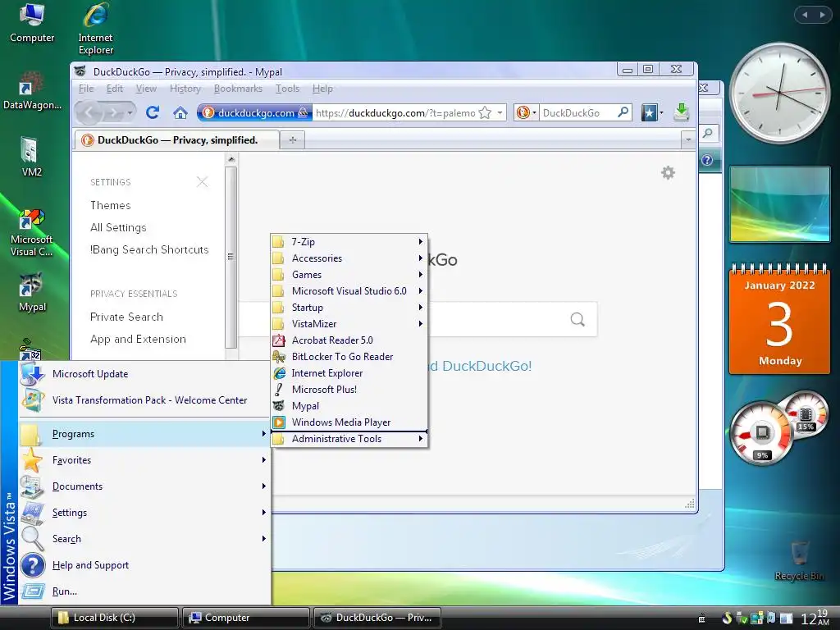Open Microsoft Update in the Start menu
The height and width of the screenshot is (630, 840).
144,374
